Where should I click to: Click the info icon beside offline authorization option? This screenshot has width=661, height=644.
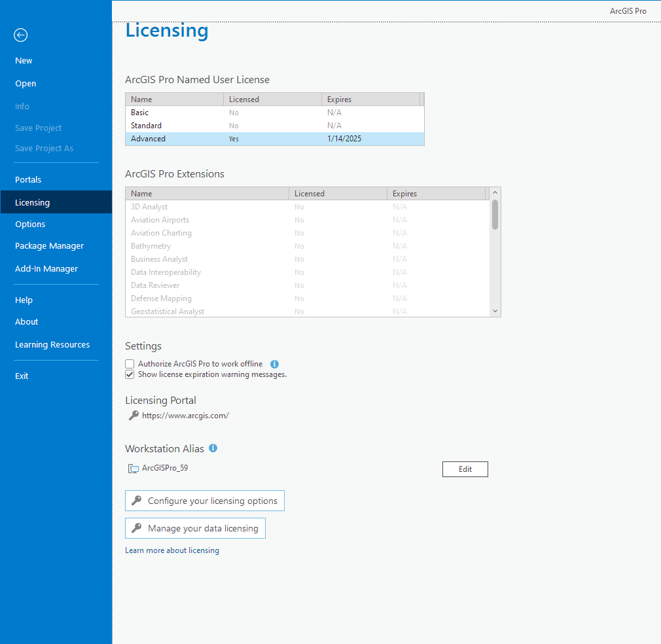(274, 364)
